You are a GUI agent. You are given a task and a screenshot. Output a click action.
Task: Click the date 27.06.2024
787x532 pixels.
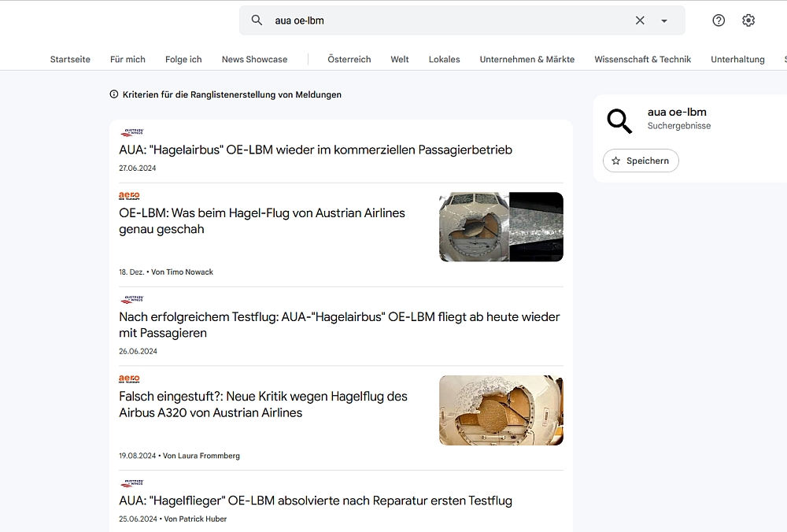click(138, 168)
